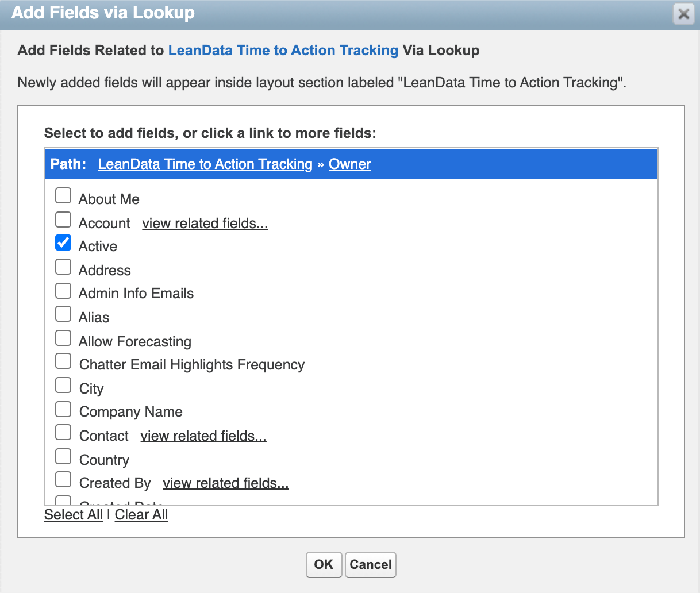Uncheck the Active field checkbox

click(63, 243)
